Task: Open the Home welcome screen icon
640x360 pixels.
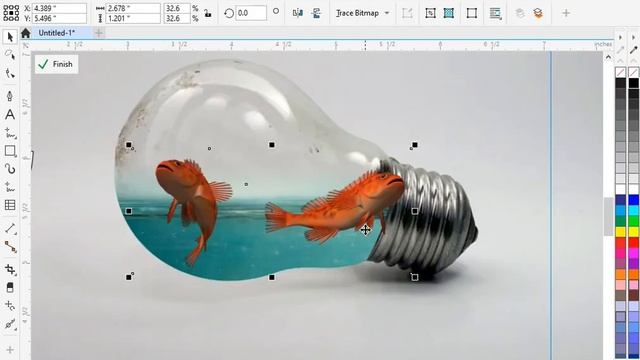Action: click(x=26, y=33)
